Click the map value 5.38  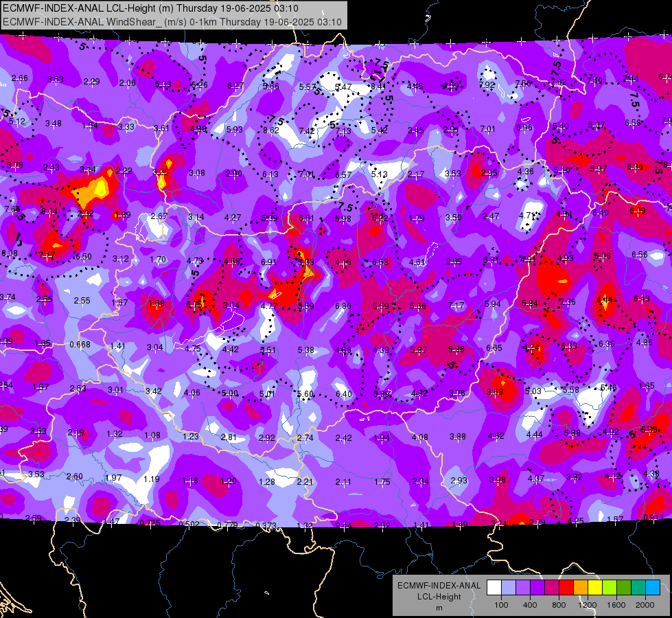coord(306,350)
